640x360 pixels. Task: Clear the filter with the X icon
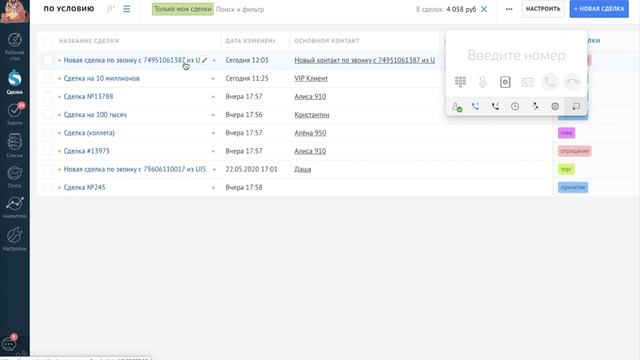pyautogui.click(x=484, y=9)
